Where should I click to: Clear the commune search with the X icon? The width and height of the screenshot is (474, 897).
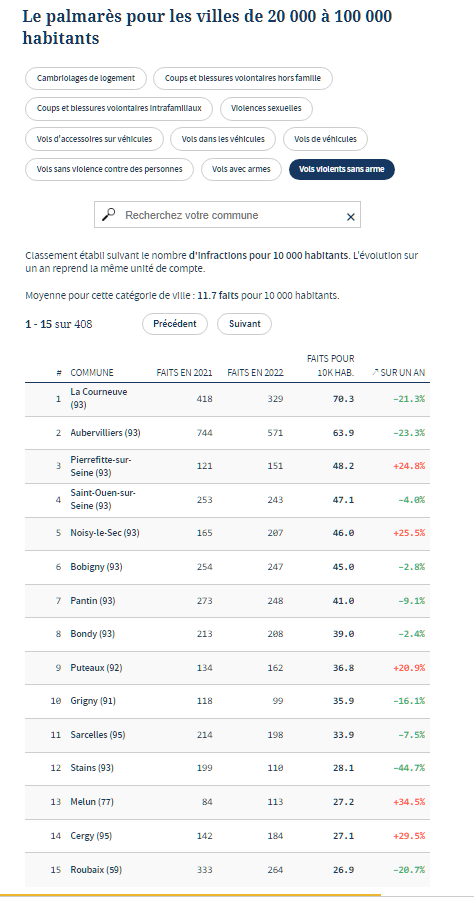coord(350,217)
